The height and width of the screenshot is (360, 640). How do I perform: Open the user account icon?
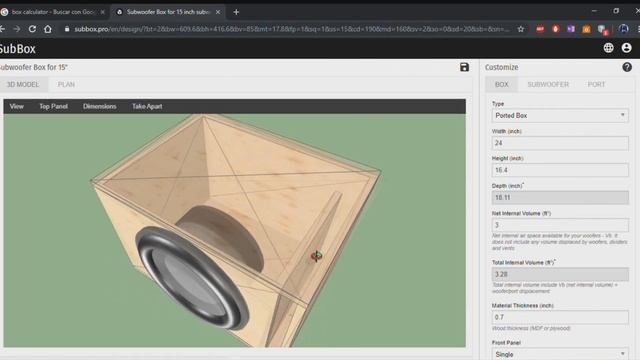[x=626, y=48]
